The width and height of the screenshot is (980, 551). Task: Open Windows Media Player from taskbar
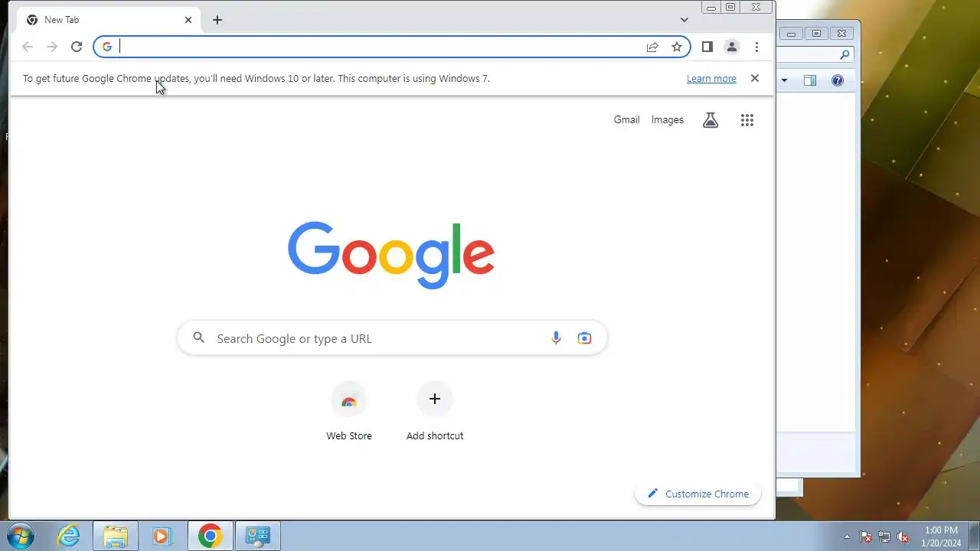(162, 536)
